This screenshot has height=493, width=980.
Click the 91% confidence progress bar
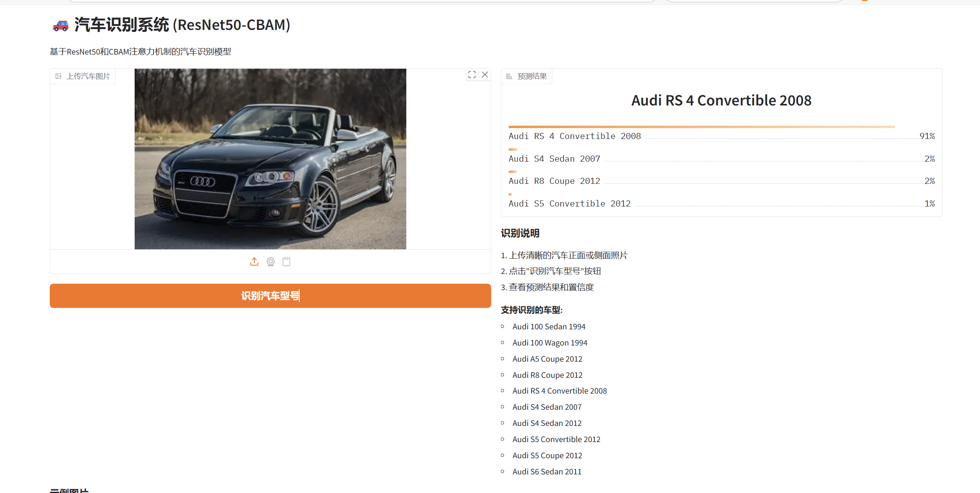(702, 127)
